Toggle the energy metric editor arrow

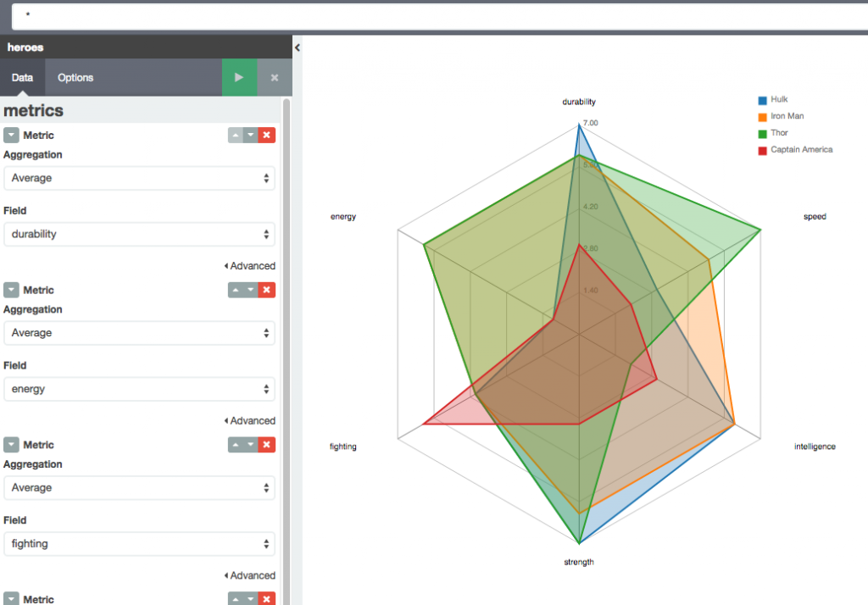[x=11, y=290]
